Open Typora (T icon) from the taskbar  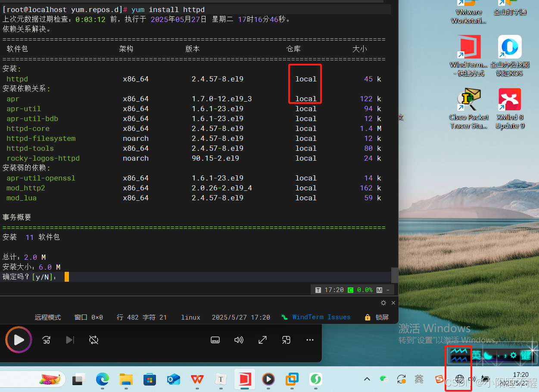tap(221, 379)
